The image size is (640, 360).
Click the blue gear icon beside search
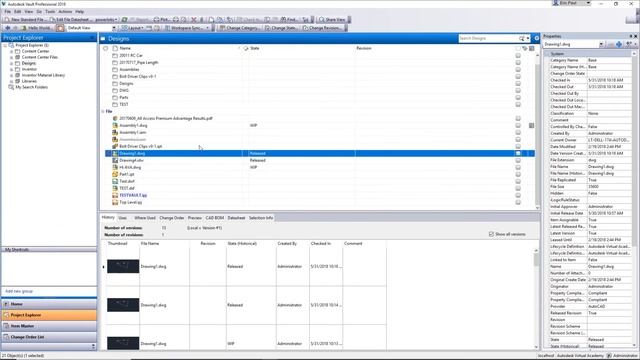[536, 38]
